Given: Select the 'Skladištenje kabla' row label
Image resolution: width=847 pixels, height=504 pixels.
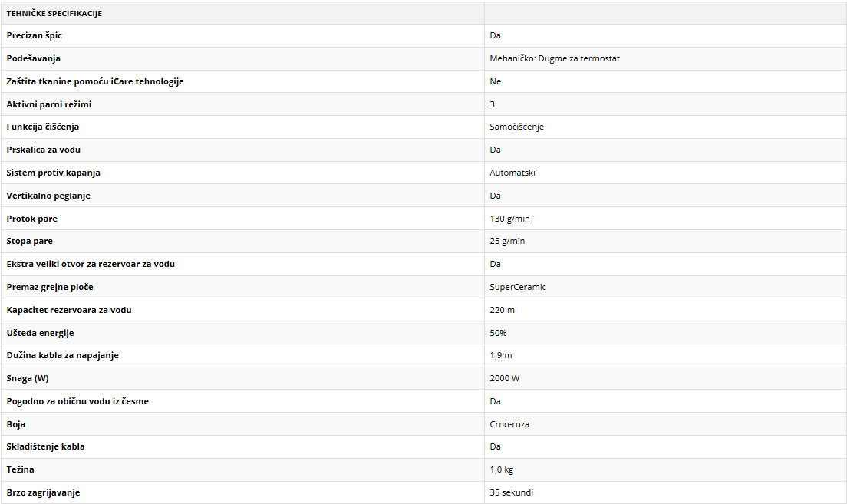Looking at the screenshot, I should (x=45, y=446).
